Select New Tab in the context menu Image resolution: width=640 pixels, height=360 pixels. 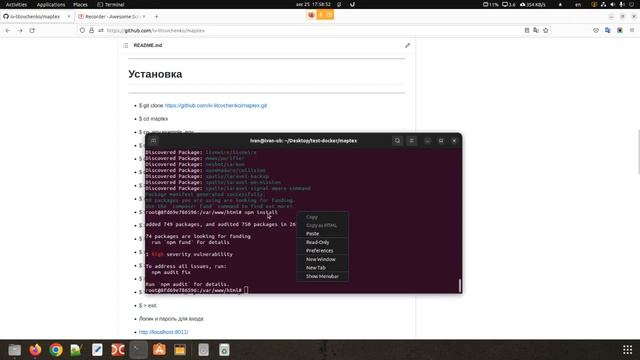pos(316,268)
